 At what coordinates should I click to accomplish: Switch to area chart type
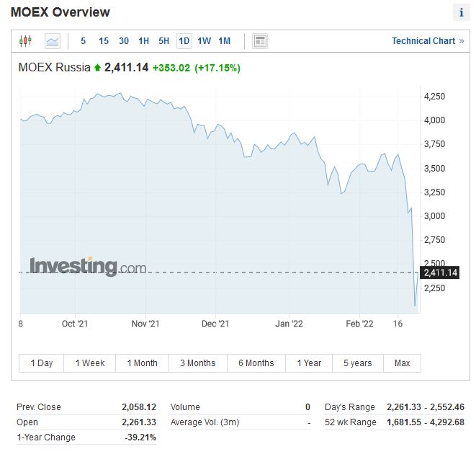[53, 41]
